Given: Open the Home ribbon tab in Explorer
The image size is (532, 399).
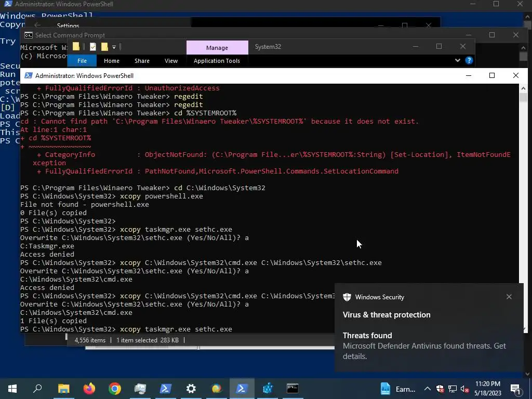Looking at the screenshot, I should pos(112,61).
